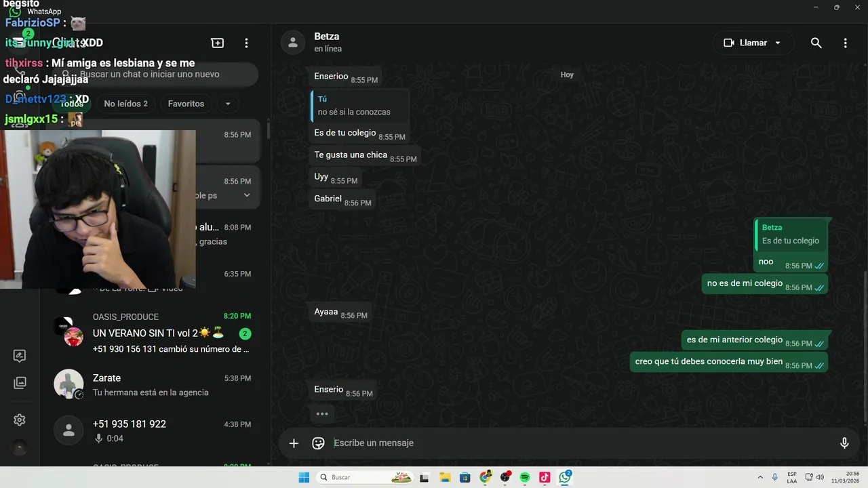Click the quoted reply 'no sé si la conozcas'
Viewport: 868px width, 488px height.
359,106
